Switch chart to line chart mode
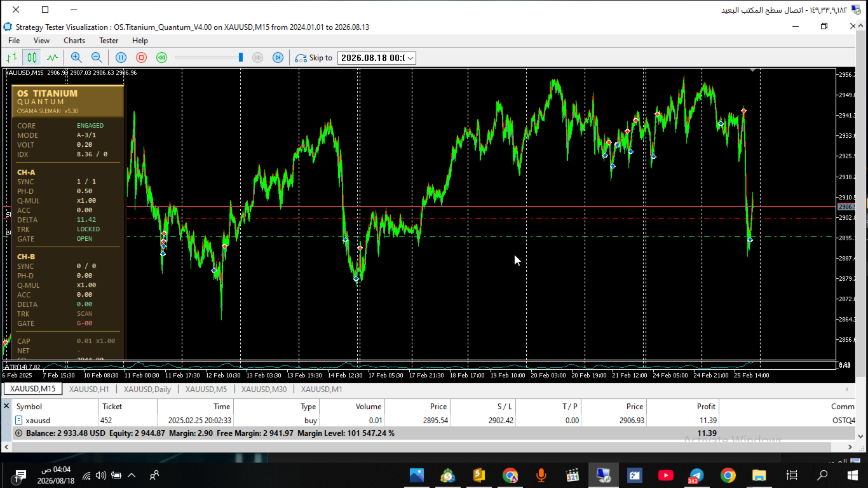 click(52, 58)
